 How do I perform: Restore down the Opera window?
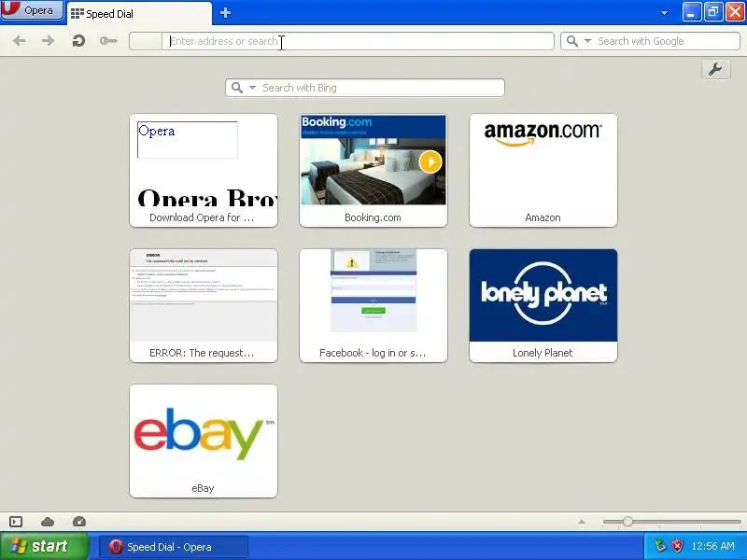713,12
